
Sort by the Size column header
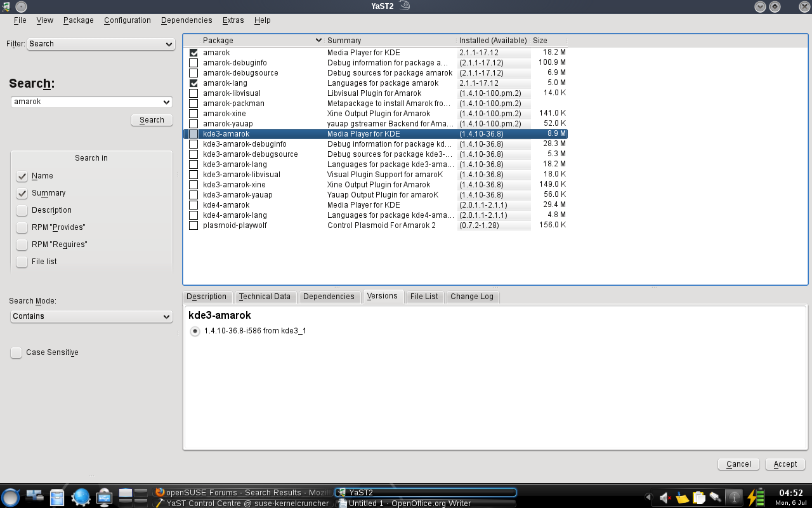pos(549,40)
